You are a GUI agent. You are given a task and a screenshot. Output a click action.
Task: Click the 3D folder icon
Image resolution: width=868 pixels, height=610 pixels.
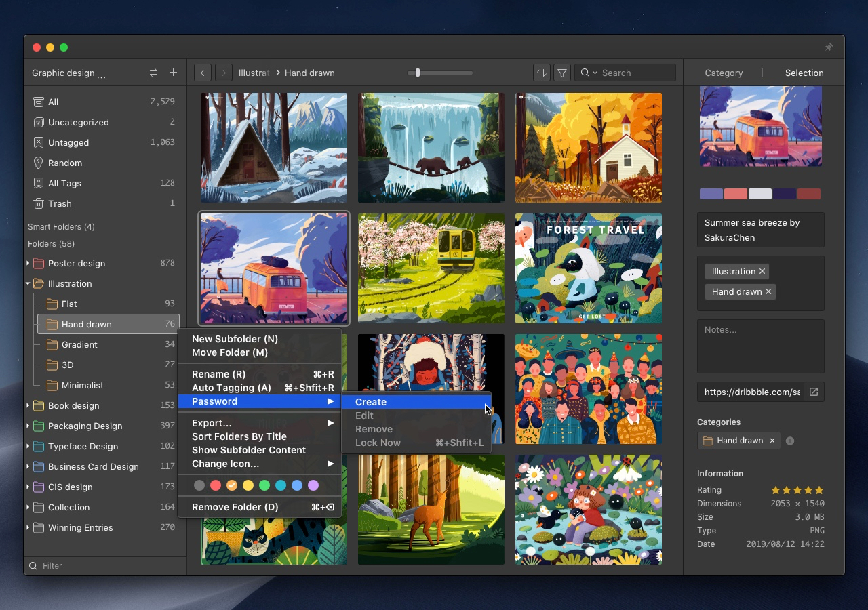(x=52, y=365)
